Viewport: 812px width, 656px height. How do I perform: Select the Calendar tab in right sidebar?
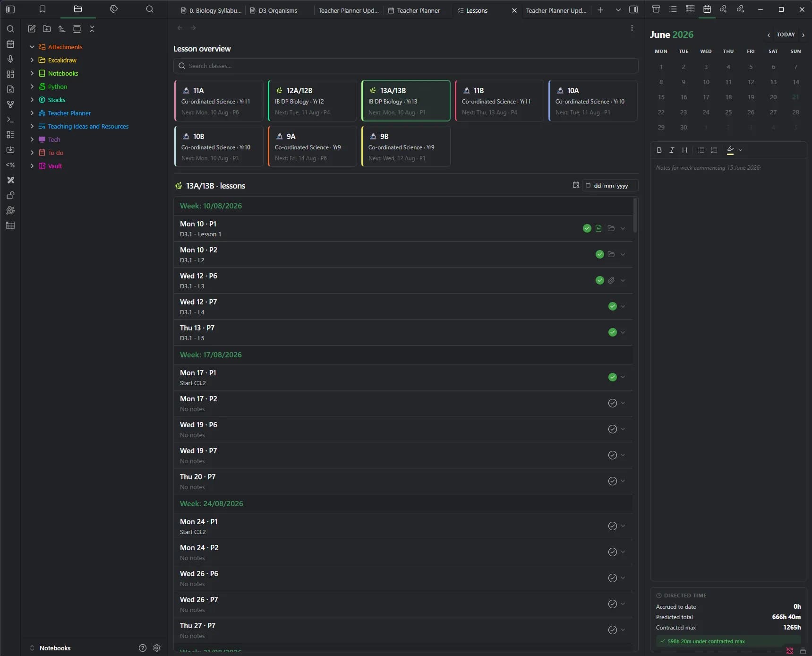[707, 9]
